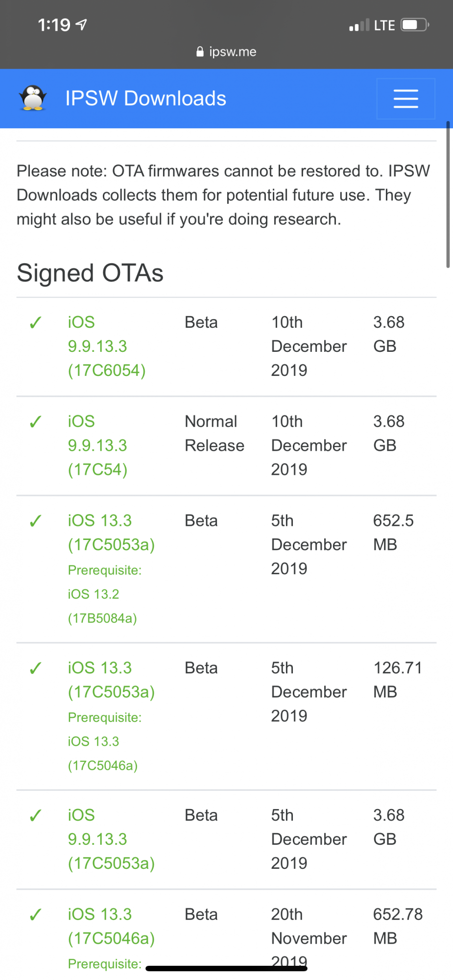453x980 pixels.
Task: Tap the battery icon in status bar
Action: click(x=415, y=25)
